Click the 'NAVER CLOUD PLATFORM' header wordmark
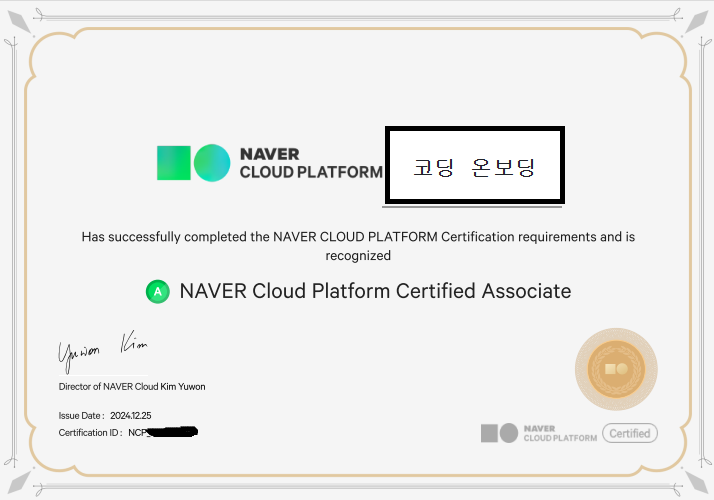 (x=311, y=163)
